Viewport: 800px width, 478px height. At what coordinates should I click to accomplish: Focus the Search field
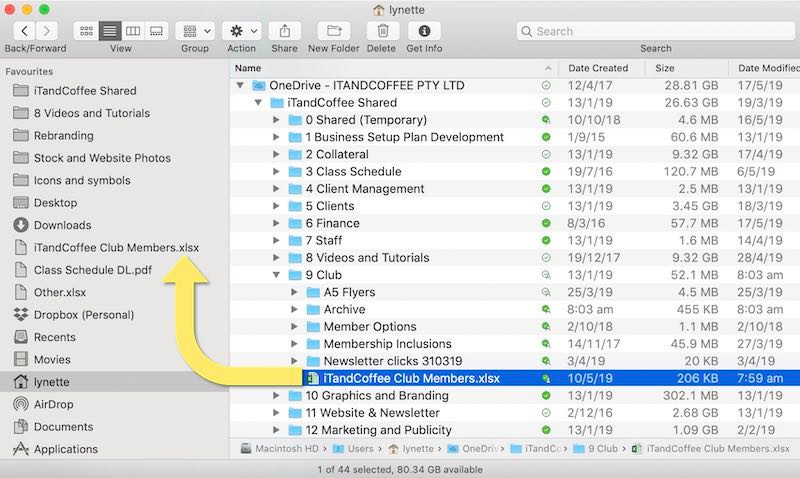[x=656, y=31]
